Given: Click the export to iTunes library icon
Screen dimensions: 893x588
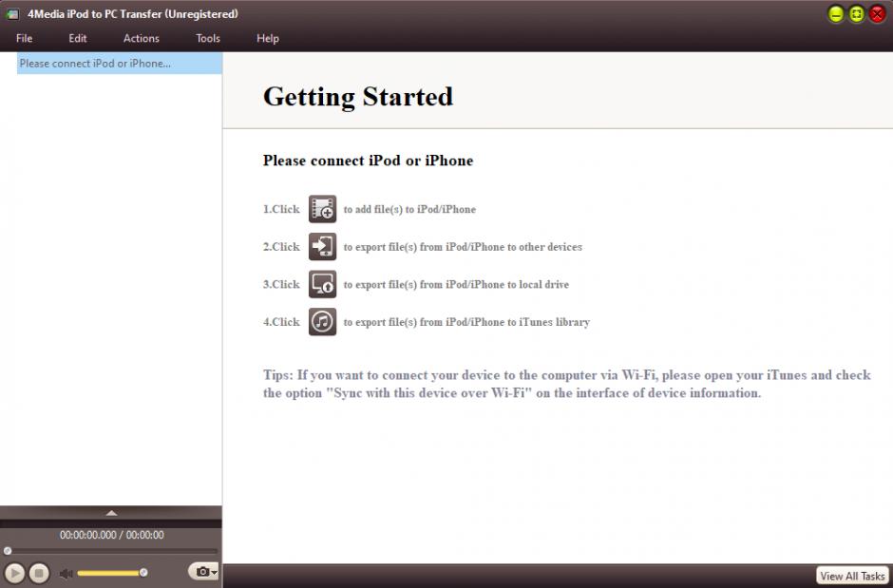Looking at the screenshot, I should tap(322, 322).
